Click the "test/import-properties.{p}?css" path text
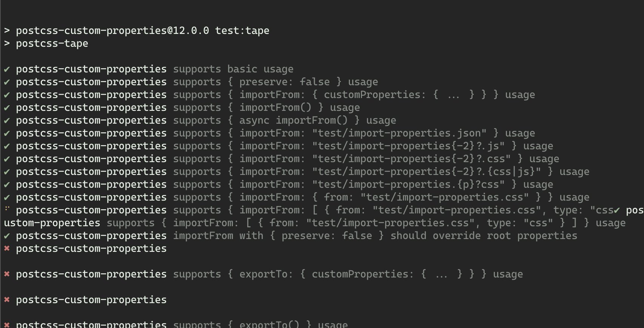The image size is (644, 328). coord(408,185)
